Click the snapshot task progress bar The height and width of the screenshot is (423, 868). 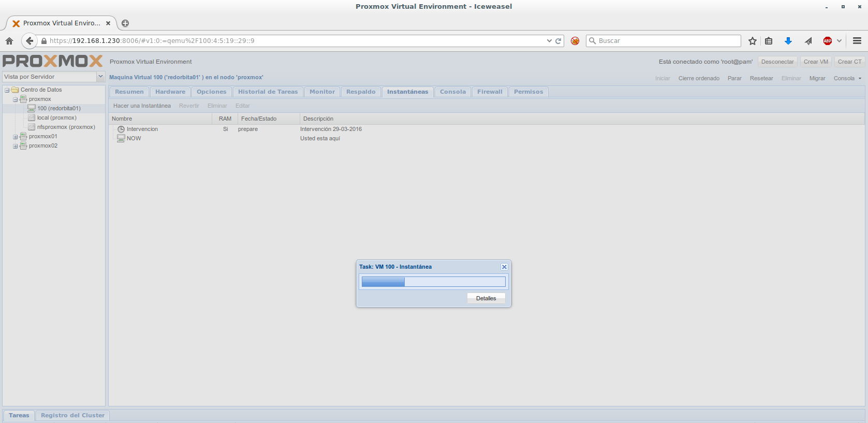pos(433,282)
